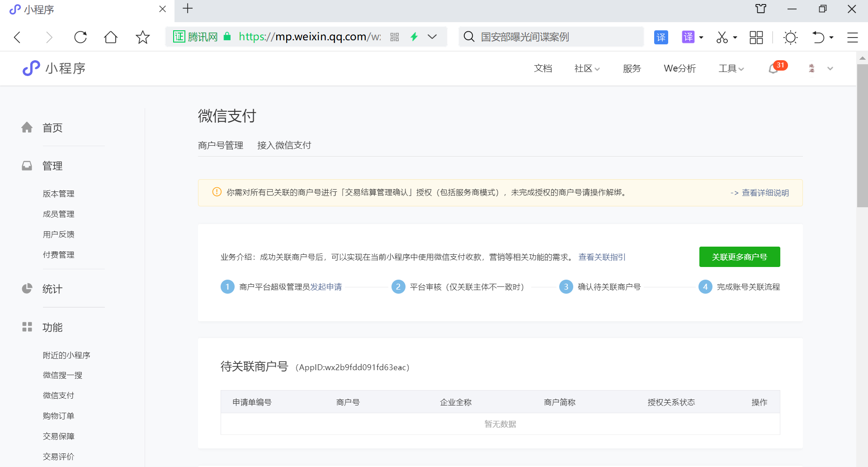This screenshot has width=868, height=467.
Task: Click the 商户简称 column header
Action: point(560,402)
